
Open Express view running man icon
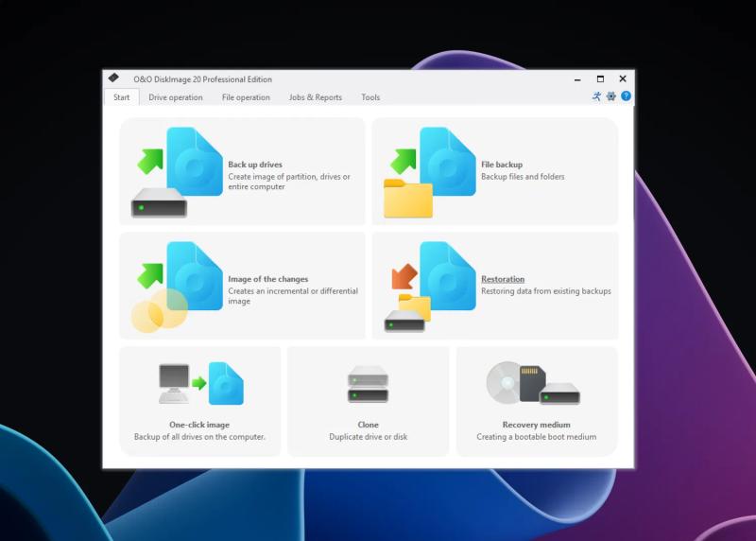point(597,96)
